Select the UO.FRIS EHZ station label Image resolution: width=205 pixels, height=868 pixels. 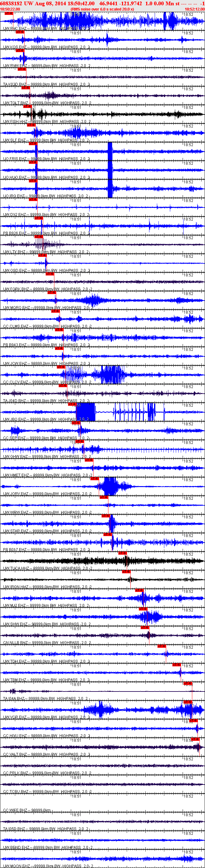tap(15, 159)
